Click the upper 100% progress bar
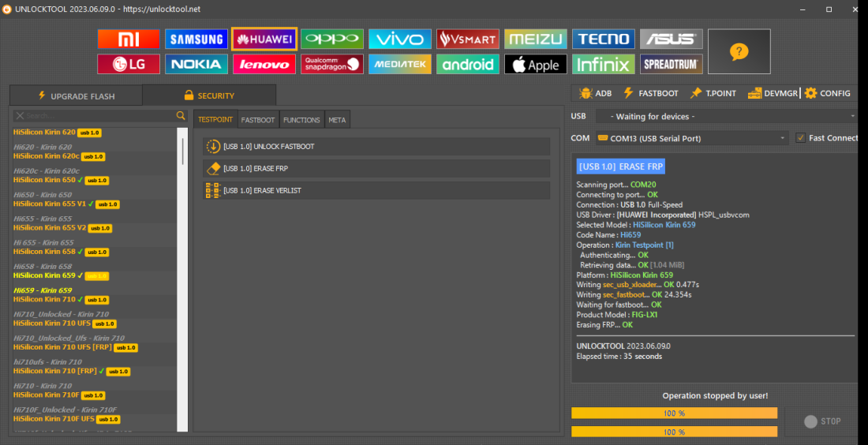This screenshot has width=868, height=445. coord(674,413)
